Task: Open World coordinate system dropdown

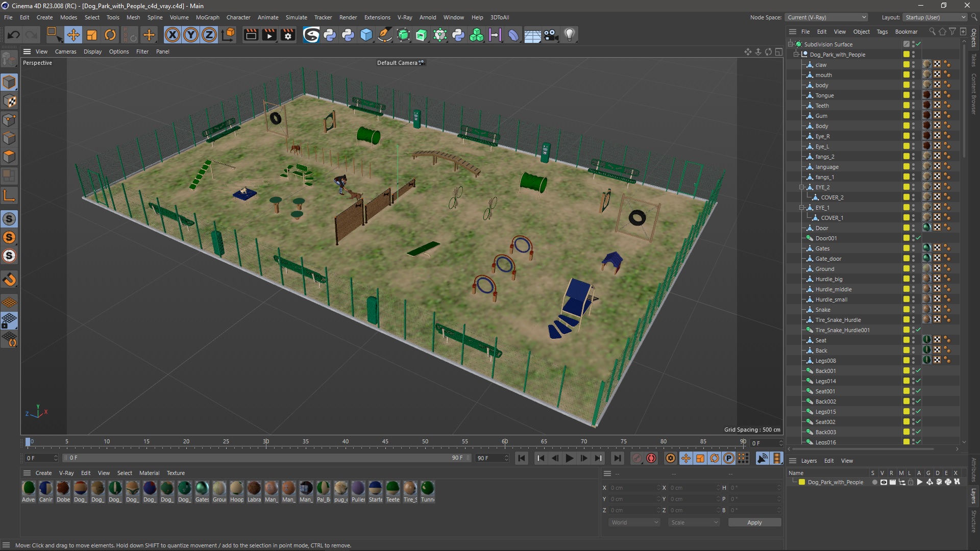Action: [x=634, y=522]
